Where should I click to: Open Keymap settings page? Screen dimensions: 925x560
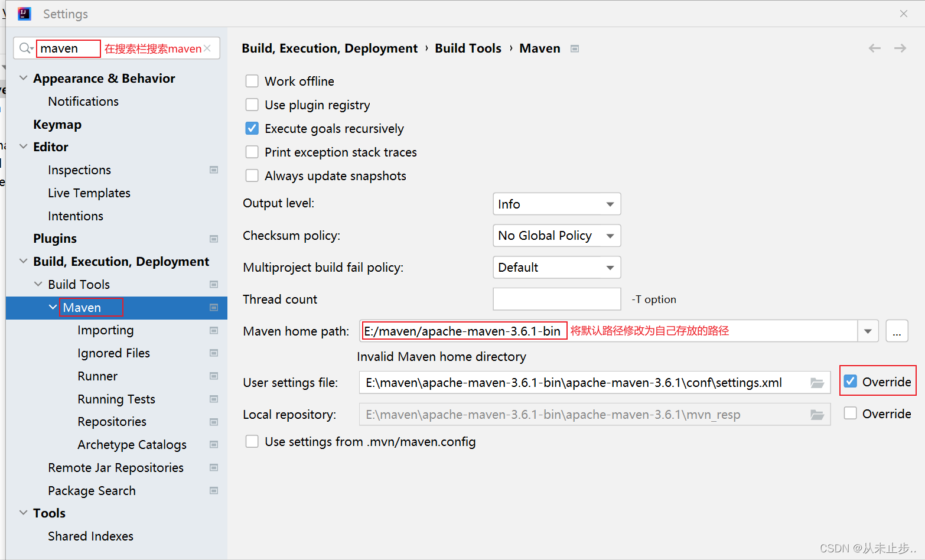pyautogui.click(x=57, y=125)
